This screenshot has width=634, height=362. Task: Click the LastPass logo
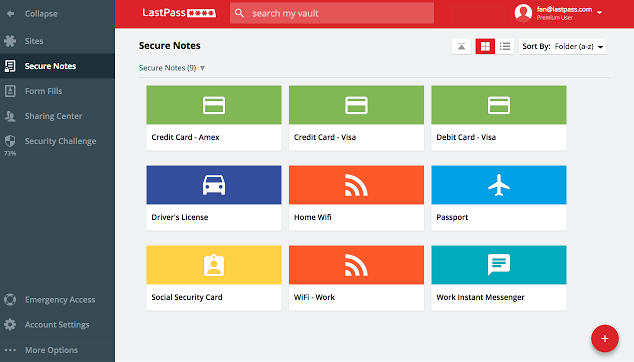[179, 13]
